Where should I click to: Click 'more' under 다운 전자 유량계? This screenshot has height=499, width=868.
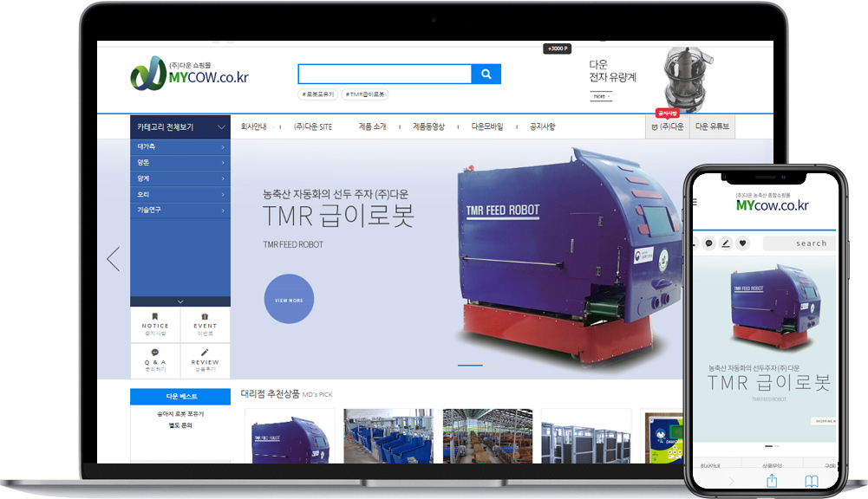pos(601,97)
